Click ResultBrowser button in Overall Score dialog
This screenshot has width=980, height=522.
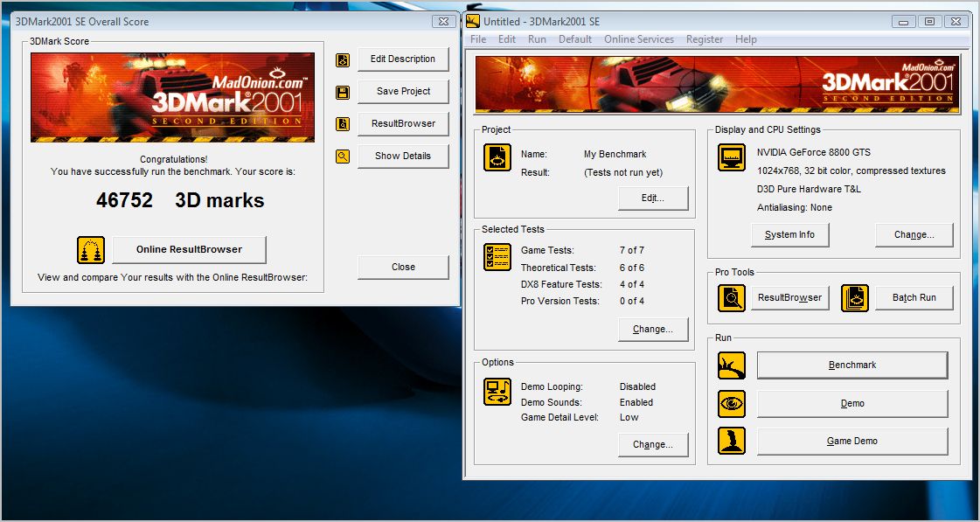pos(403,124)
